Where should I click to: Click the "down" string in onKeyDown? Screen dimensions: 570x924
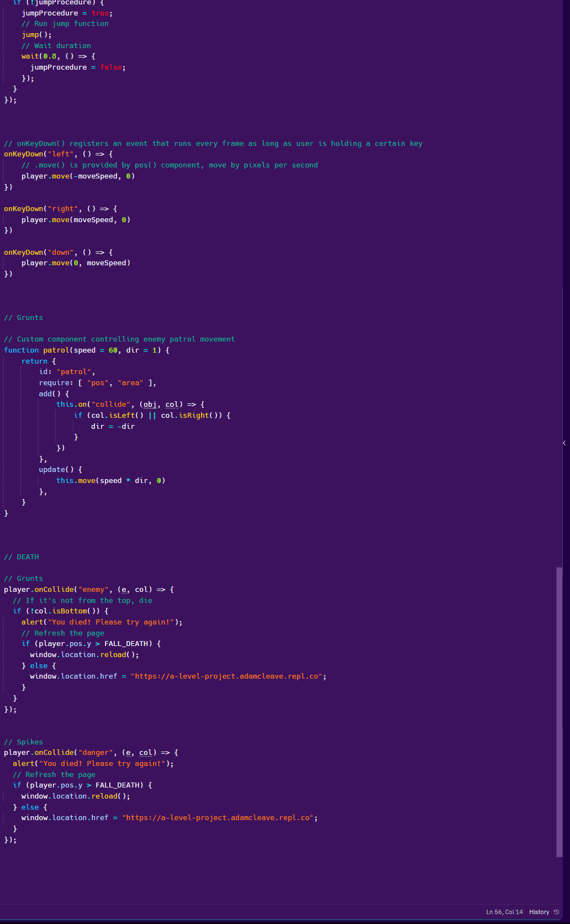61,253
